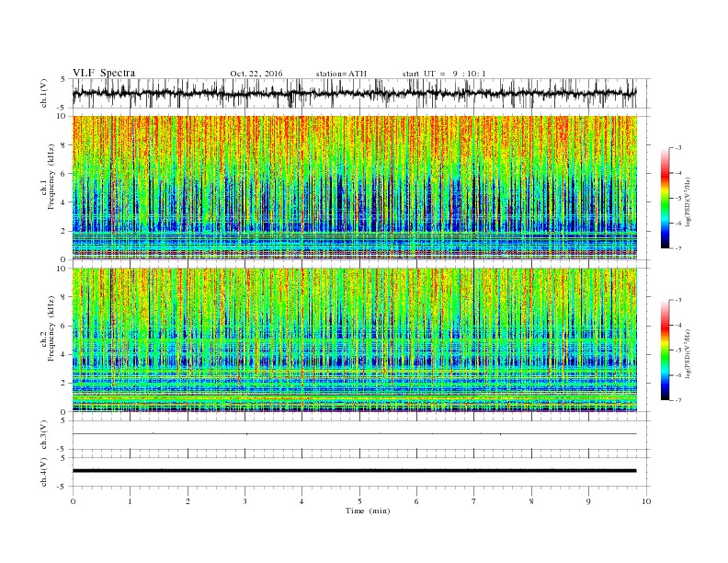Image resolution: width=728 pixels, height=563 pixels.
Task: Click tick label "2" on the Time axis
Action: tap(188, 501)
